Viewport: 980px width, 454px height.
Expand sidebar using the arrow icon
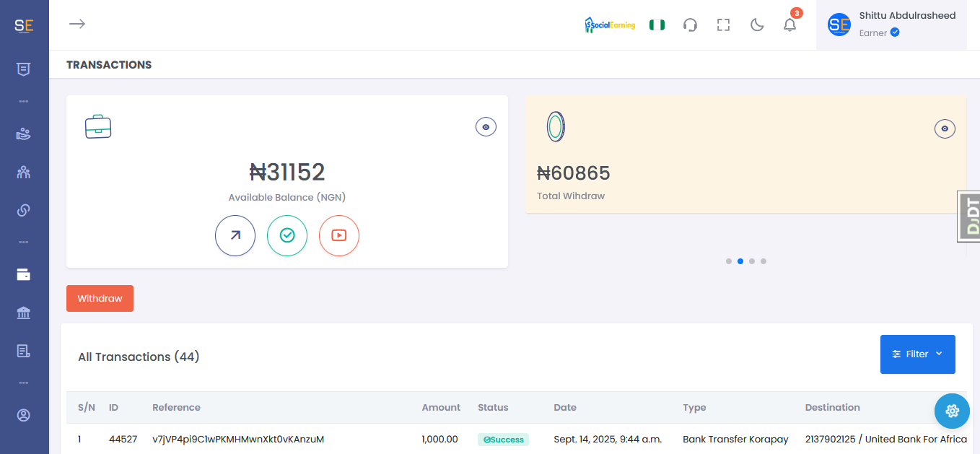pyautogui.click(x=77, y=24)
